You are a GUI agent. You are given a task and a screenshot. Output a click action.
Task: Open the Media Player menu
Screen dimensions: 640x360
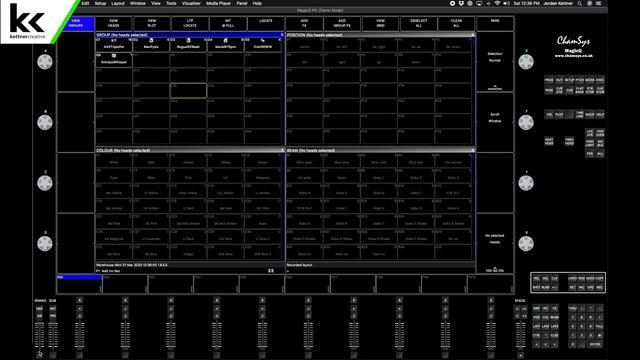click(218, 3)
